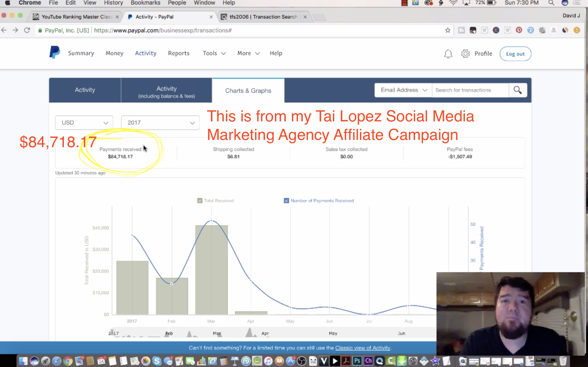Image resolution: width=588 pixels, height=367 pixels.
Task: Switch to tfs2006 Transaction Search tab
Action: click(263, 17)
